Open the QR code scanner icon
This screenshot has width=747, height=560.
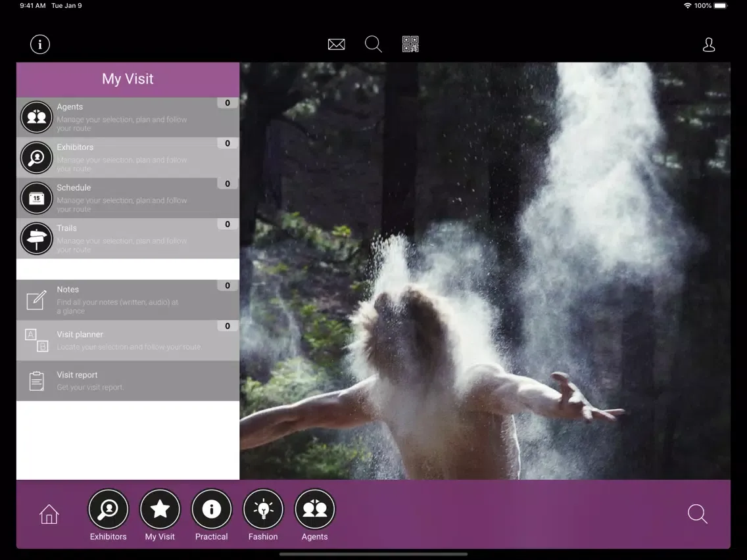click(410, 44)
